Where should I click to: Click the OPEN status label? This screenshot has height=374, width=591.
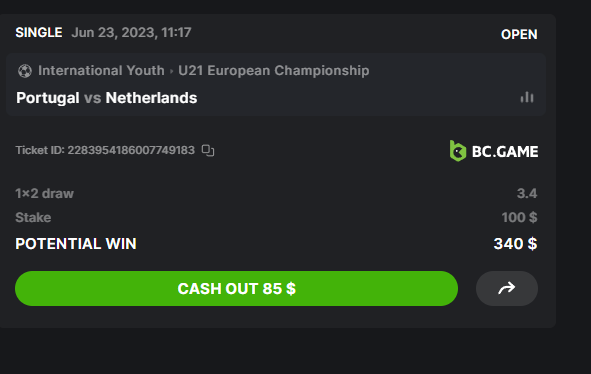coord(519,34)
